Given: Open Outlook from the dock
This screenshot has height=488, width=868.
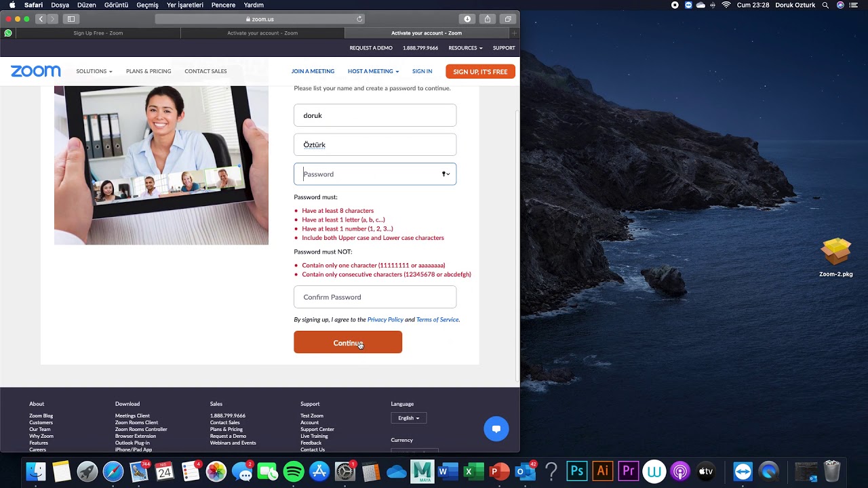Looking at the screenshot, I should click(x=526, y=471).
